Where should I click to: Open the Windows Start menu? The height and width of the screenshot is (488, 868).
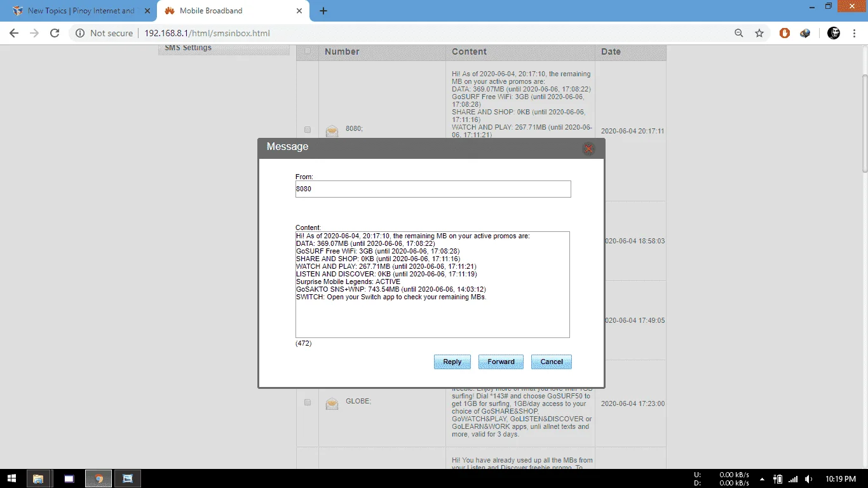(11, 478)
